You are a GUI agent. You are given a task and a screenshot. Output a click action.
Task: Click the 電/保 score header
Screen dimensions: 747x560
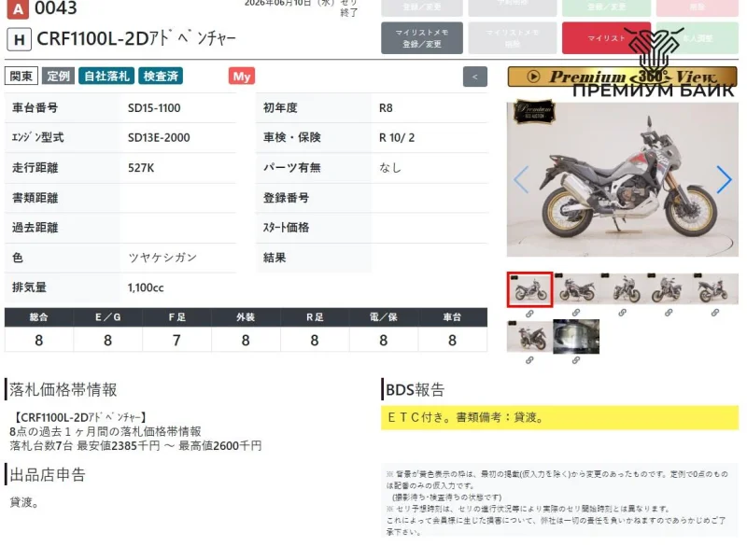click(384, 317)
